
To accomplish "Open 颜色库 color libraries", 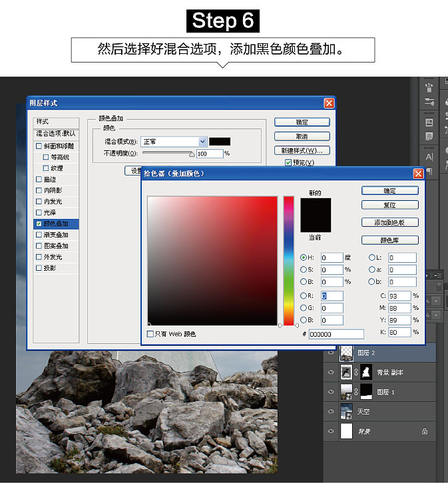I will click(390, 240).
